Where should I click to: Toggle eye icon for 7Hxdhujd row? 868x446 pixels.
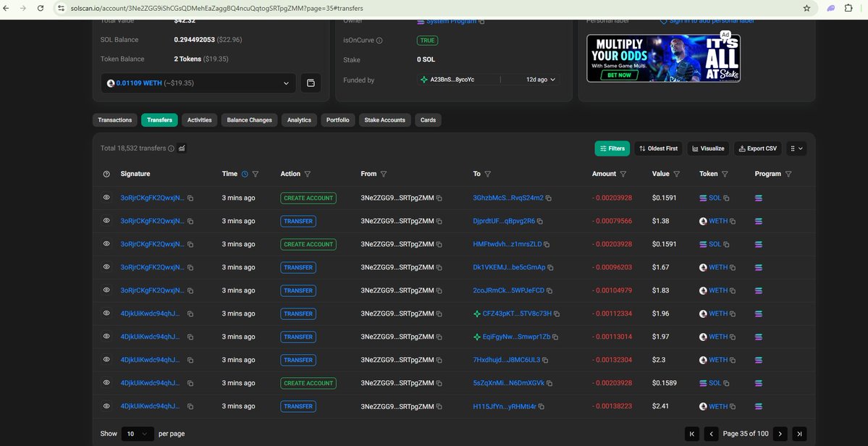[x=106, y=360]
